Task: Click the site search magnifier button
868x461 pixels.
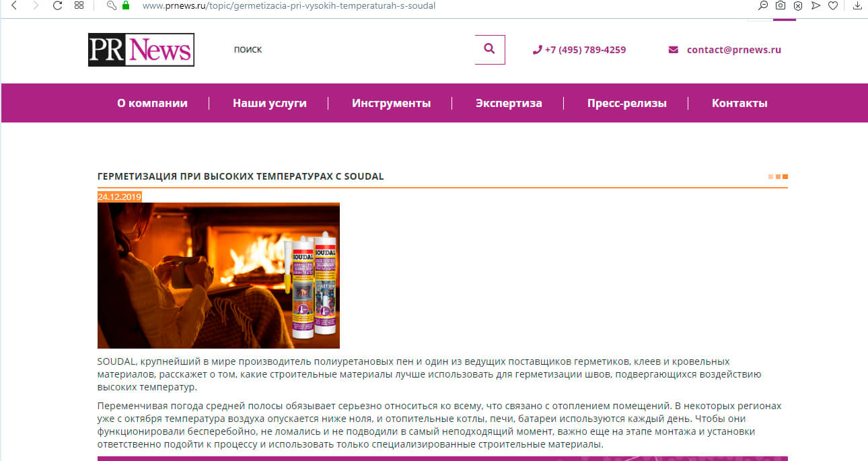Action: coord(489,49)
